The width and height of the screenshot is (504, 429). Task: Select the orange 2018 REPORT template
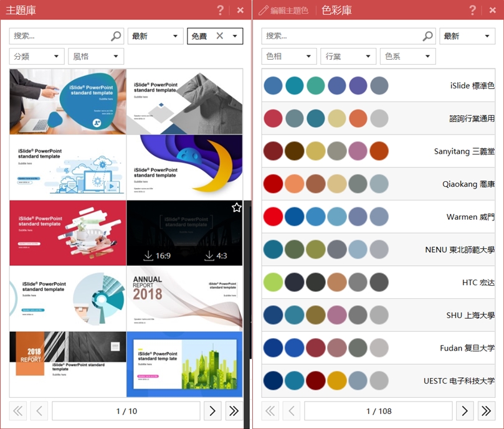pos(68,364)
